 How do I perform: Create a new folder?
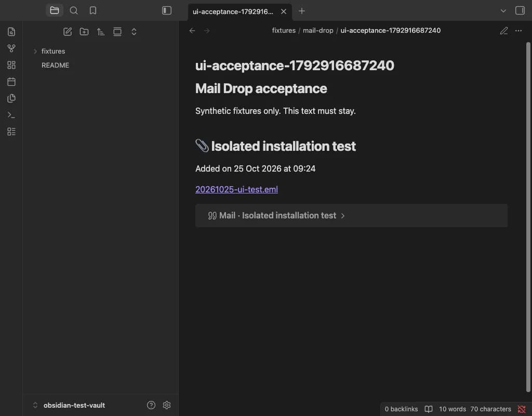click(84, 32)
